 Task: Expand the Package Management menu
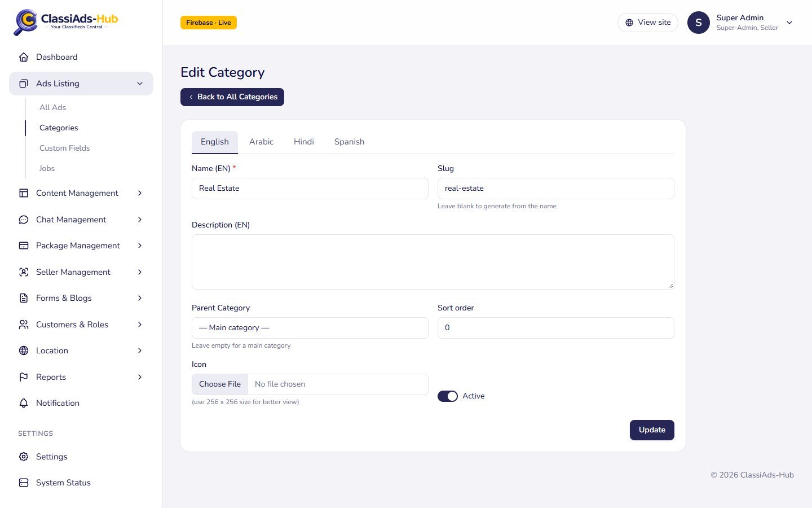pos(140,246)
